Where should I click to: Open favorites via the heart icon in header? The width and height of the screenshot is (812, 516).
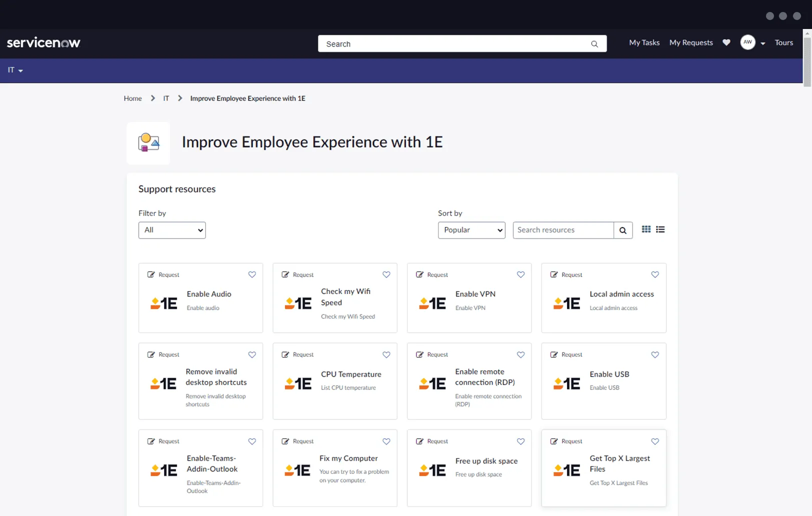click(726, 42)
